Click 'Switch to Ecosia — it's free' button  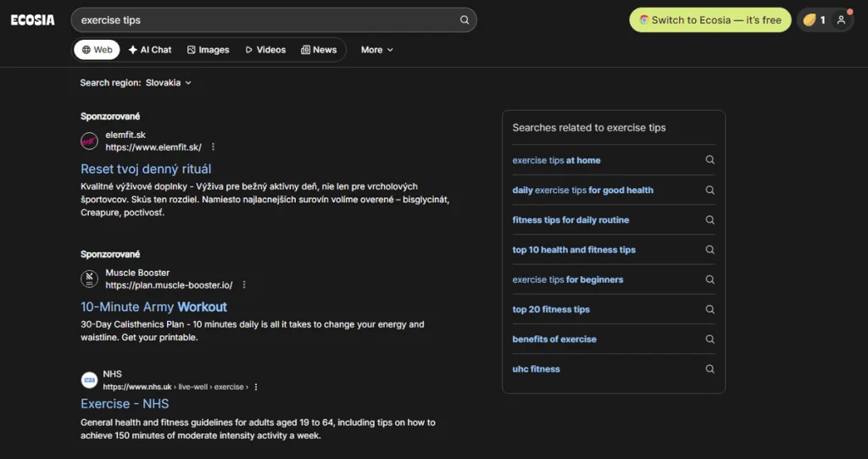(710, 20)
